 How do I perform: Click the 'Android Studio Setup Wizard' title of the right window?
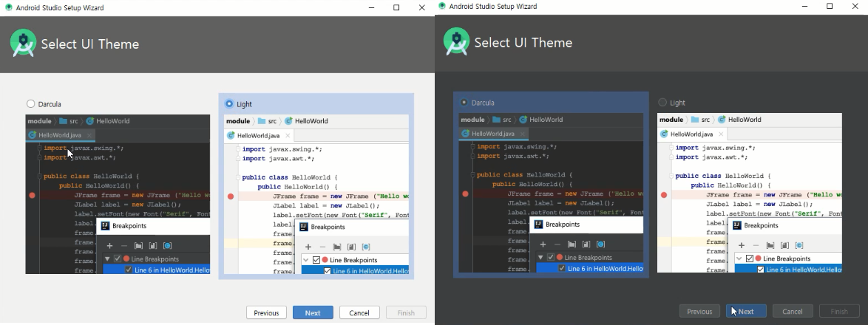pos(493,6)
